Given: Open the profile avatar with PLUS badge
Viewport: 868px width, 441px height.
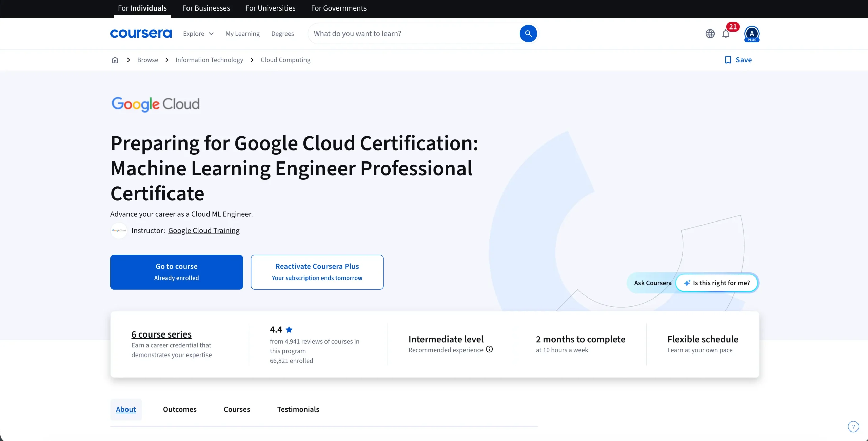Looking at the screenshot, I should pyautogui.click(x=752, y=34).
